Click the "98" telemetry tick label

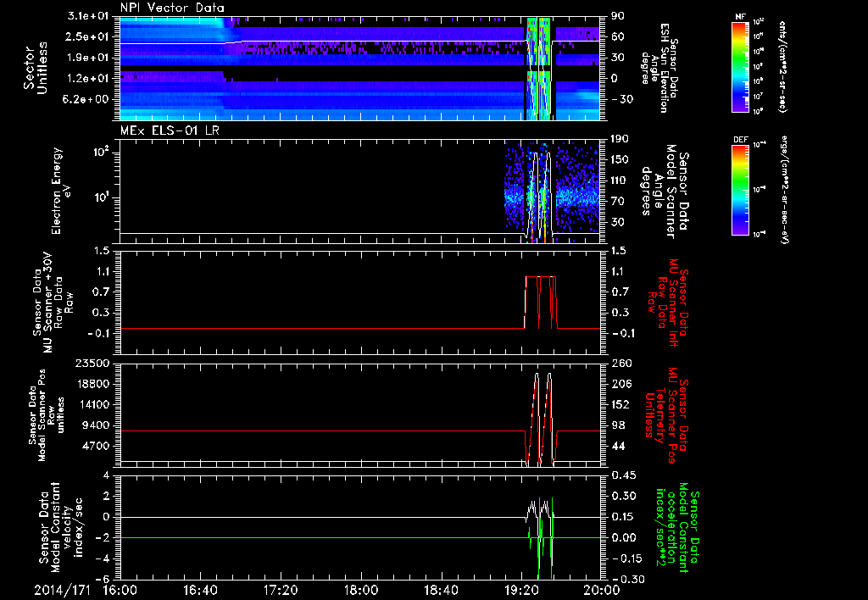pos(618,425)
